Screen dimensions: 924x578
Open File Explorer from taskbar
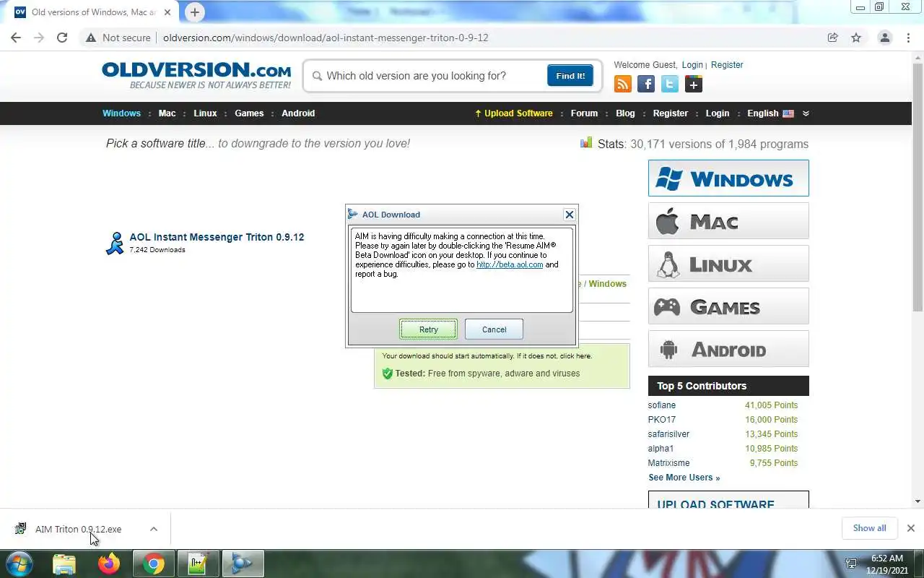pos(64,564)
